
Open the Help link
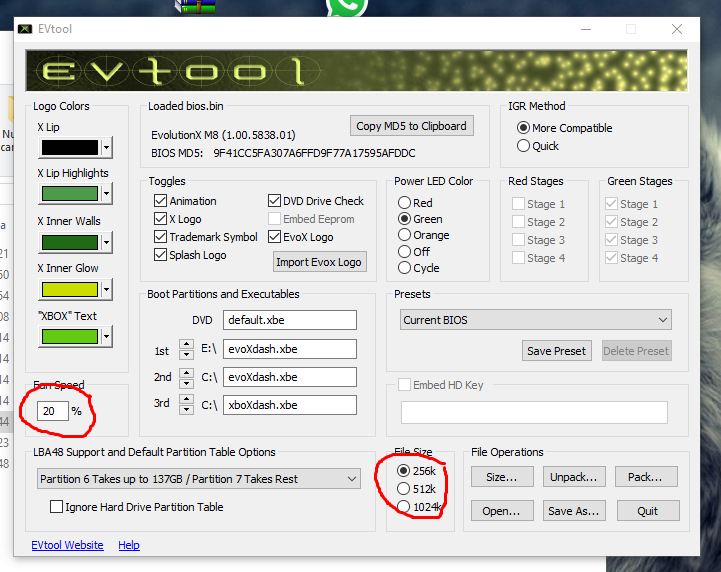(x=129, y=545)
